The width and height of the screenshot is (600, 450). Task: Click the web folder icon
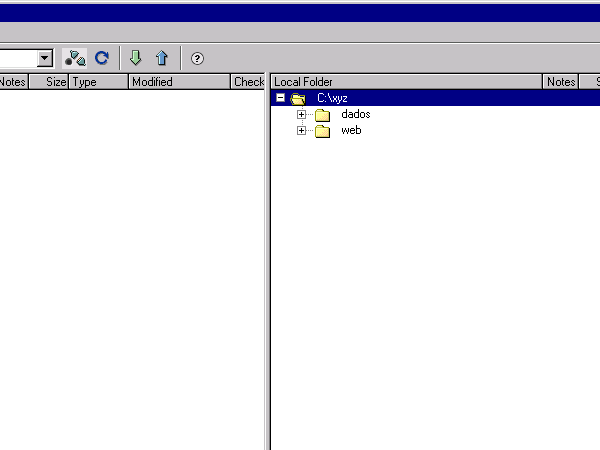coord(322,131)
